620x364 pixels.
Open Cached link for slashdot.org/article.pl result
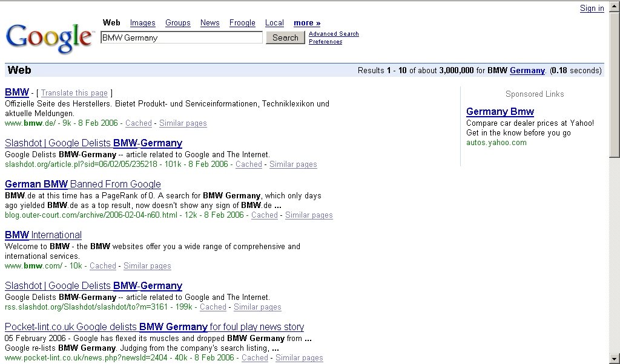tap(249, 164)
